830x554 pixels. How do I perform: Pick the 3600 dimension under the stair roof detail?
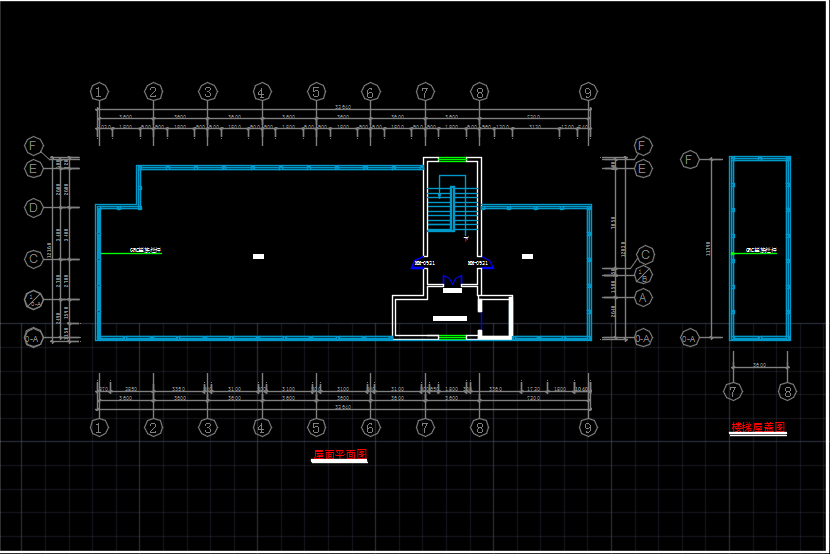click(760, 365)
